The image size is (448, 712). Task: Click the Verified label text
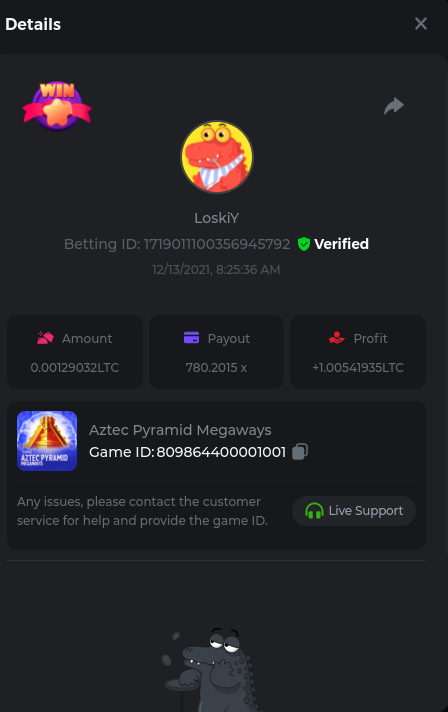tap(341, 244)
